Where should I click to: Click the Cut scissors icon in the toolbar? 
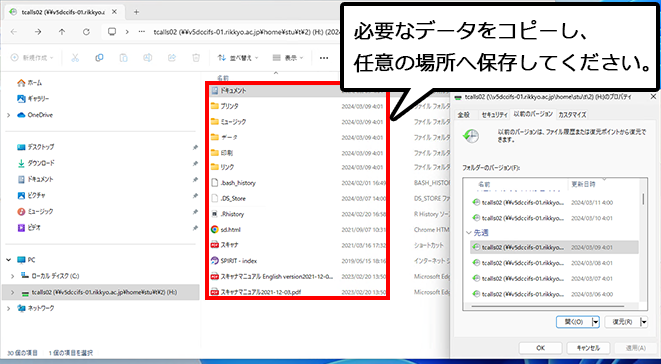75,58
